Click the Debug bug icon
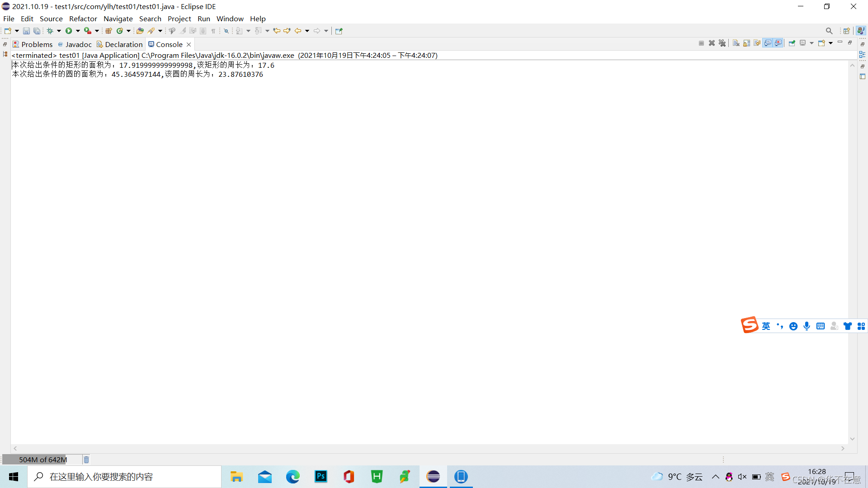 (x=50, y=31)
